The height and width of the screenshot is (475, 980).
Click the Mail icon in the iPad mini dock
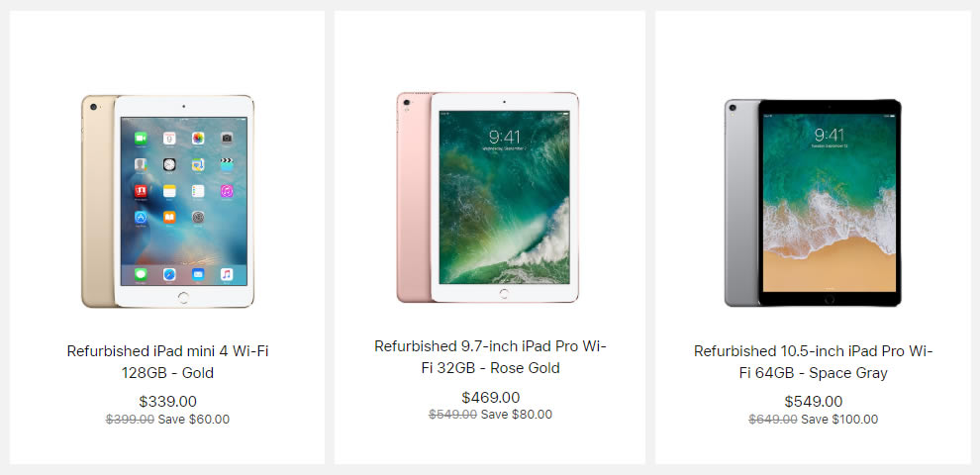pos(198,273)
